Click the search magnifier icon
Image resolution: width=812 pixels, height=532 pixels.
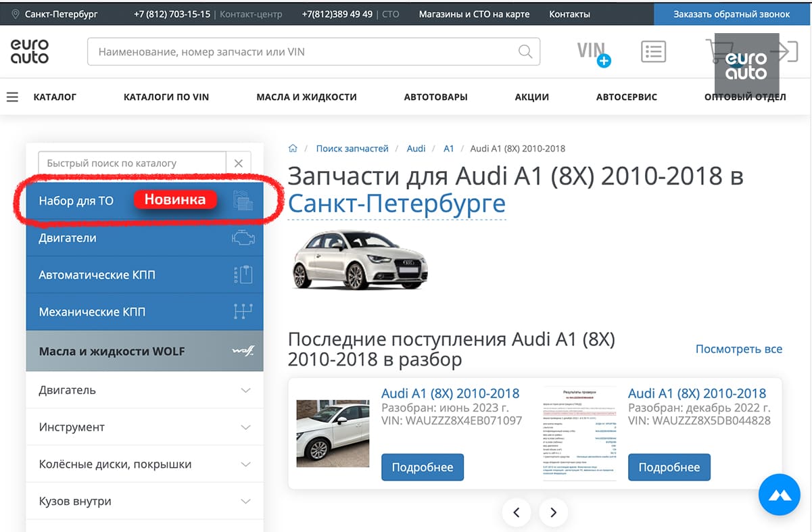[x=525, y=51]
